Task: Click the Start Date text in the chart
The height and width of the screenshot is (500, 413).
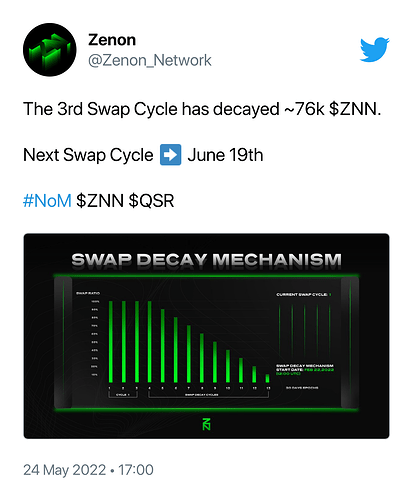Action: [x=289, y=370]
